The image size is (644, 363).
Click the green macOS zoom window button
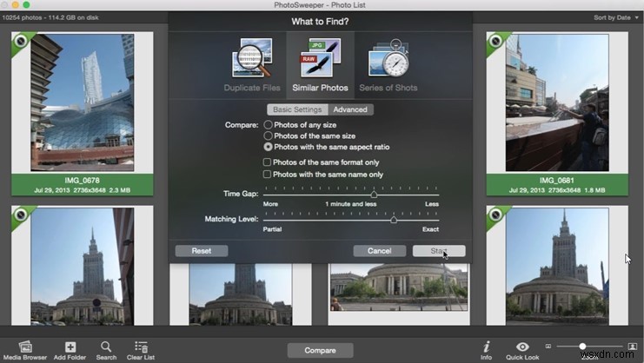click(x=26, y=5)
